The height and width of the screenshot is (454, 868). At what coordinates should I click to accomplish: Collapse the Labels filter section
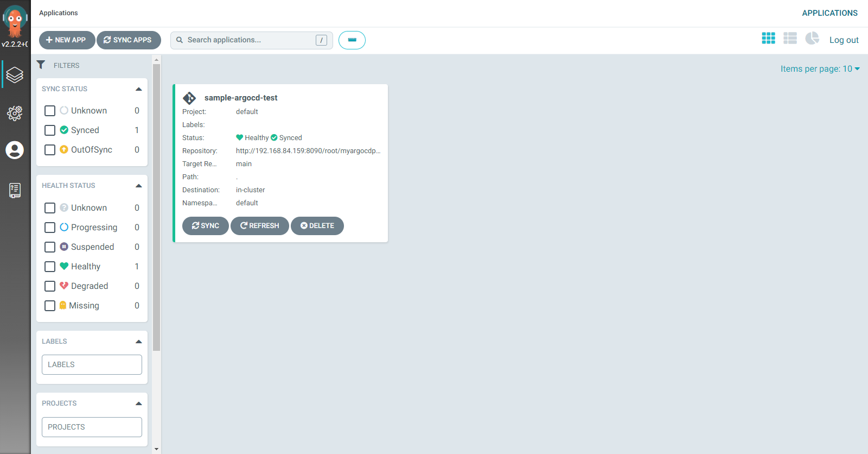[x=138, y=342]
